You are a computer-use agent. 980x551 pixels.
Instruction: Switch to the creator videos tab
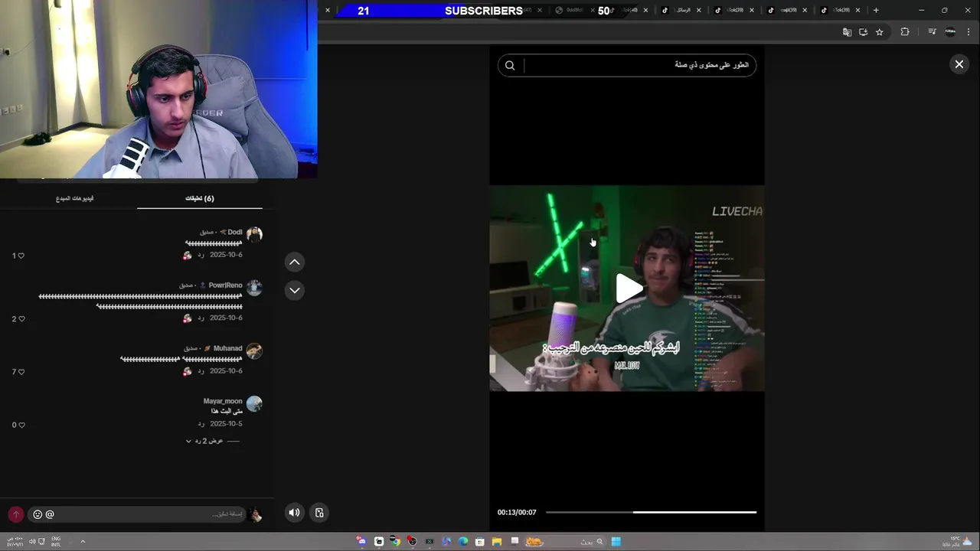74,198
